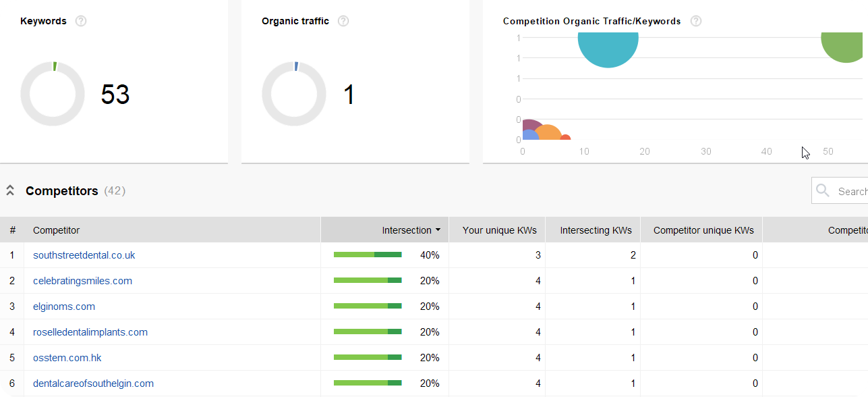
Task: Sort by Competitor name column header
Action: [x=56, y=230]
